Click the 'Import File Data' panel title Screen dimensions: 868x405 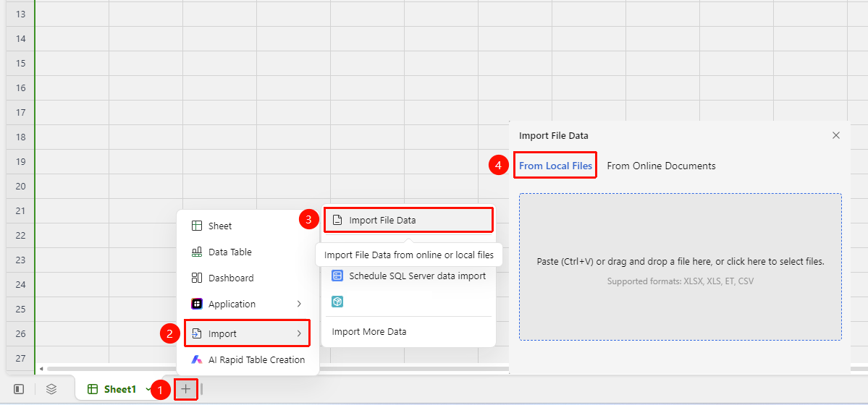[x=554, y=135]
